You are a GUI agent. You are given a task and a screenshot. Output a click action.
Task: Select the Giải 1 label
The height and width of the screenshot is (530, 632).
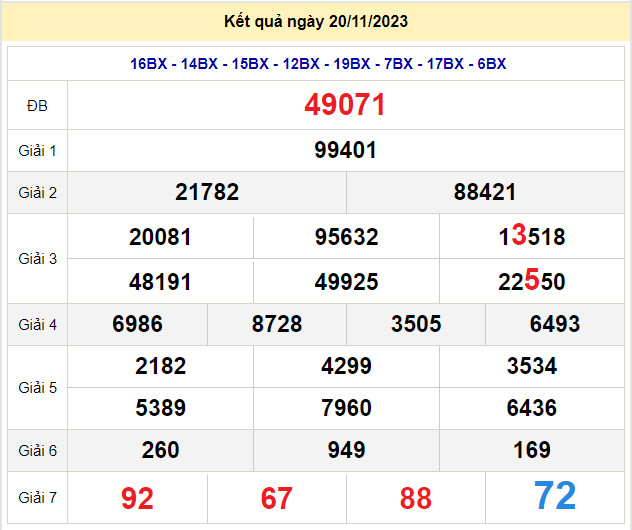pyautogui.click(x=37, y=151)
